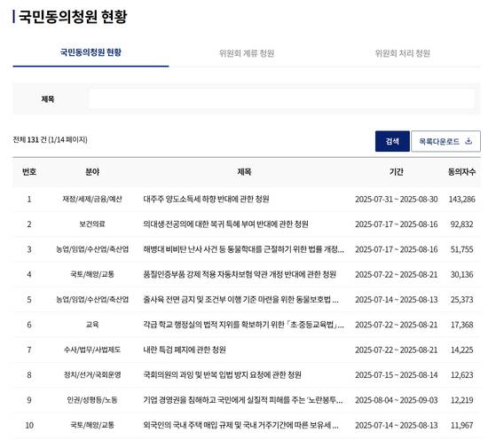Sort by 번호 column header

coord(29,172)
